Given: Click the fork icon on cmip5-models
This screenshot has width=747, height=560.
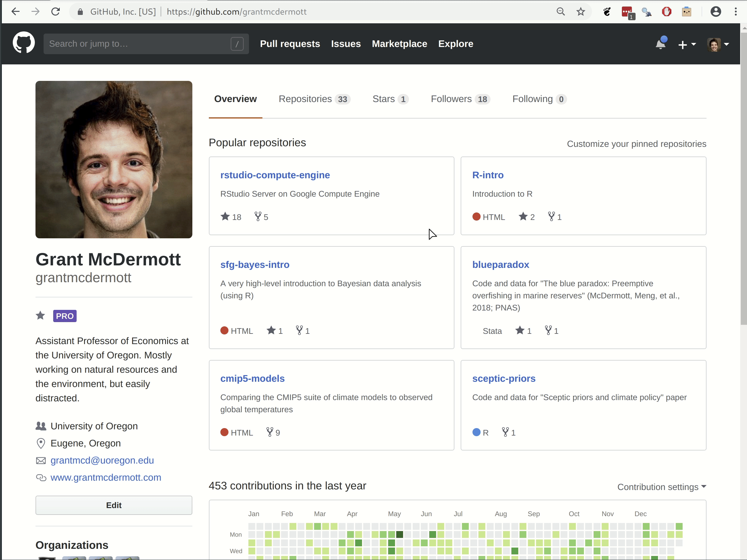Looking at the screenshot, I should pyautogui.click(x=270, y=432).
